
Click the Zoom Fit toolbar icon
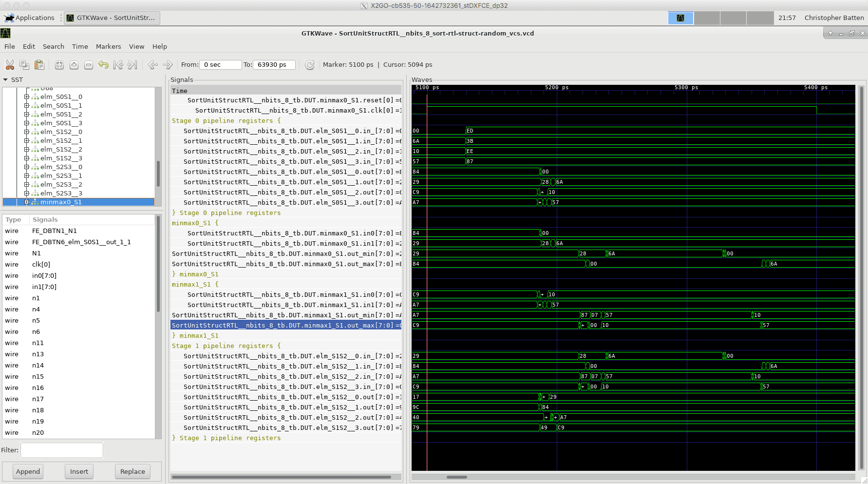[x=59, y=65]
